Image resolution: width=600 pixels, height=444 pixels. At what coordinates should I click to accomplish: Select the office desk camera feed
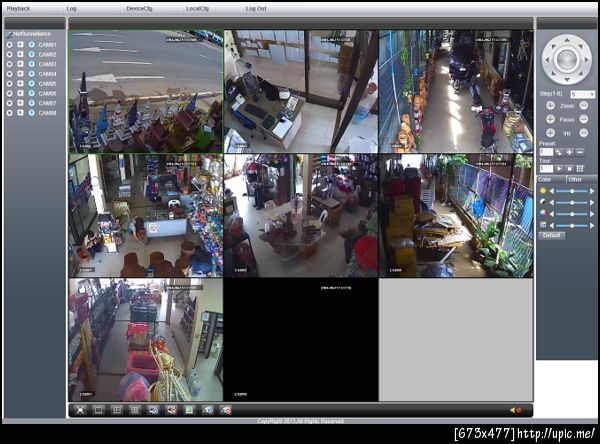click(301, 91)
